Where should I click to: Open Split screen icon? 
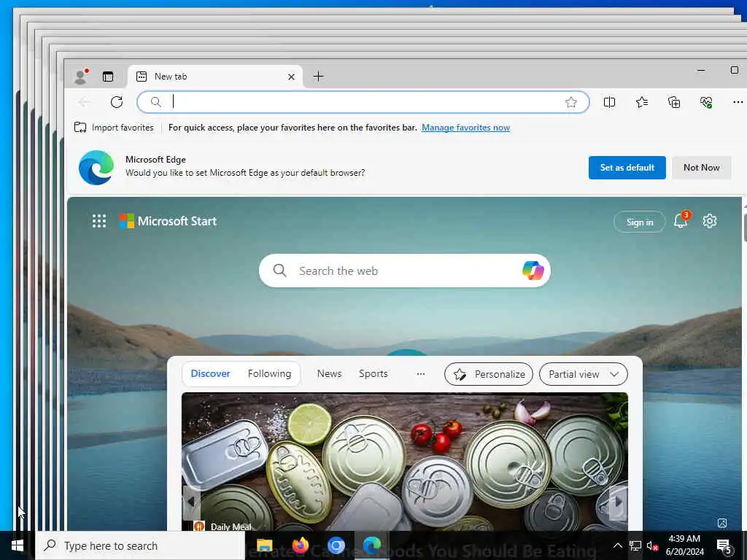click(x=609, y=102)
